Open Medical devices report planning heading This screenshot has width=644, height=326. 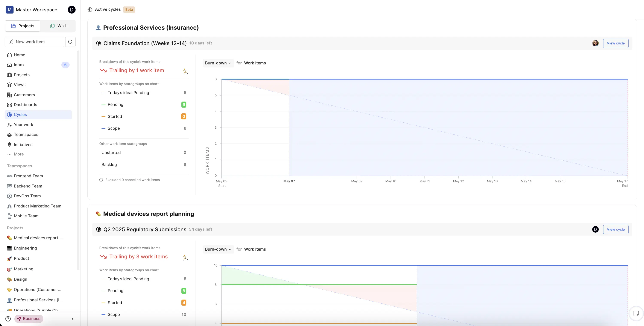click(x=149, y=214)
